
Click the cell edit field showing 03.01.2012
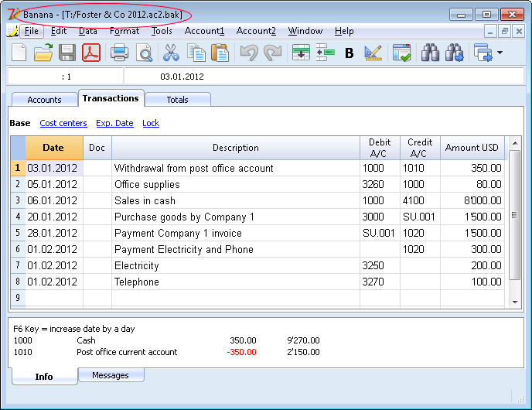(324, 77)
